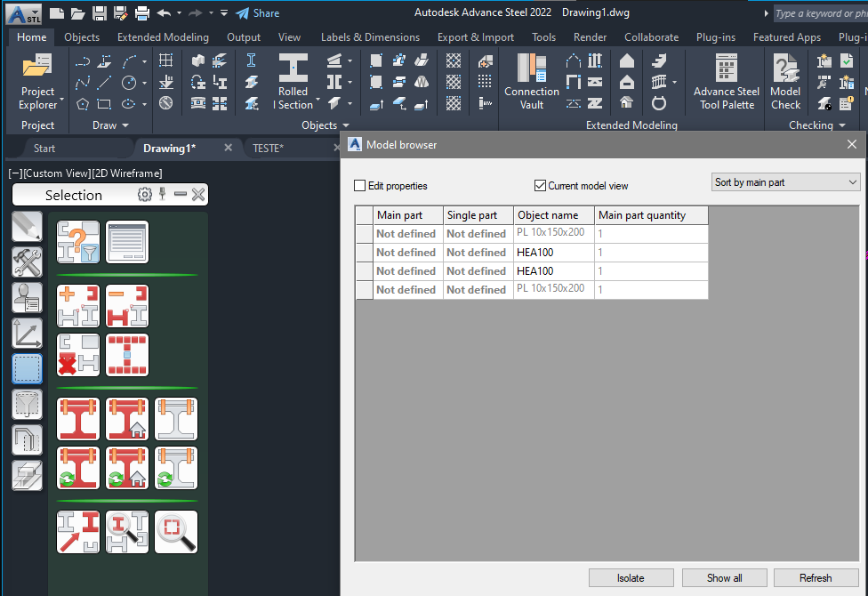This screenshot has height=596, width=868.
Task: Open the Sort by main part dropdown
Action: pyautogui.click(x=785, y=181)
